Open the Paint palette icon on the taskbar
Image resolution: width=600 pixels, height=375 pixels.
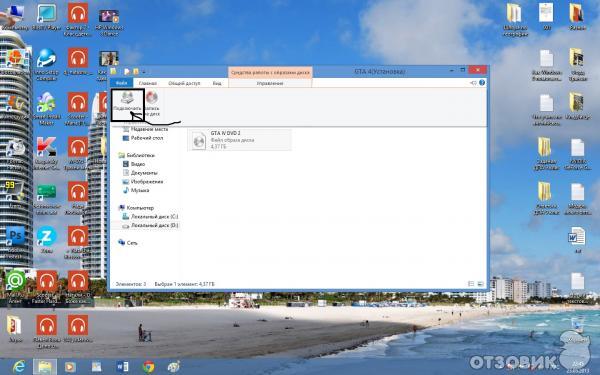tap(174, 367)
